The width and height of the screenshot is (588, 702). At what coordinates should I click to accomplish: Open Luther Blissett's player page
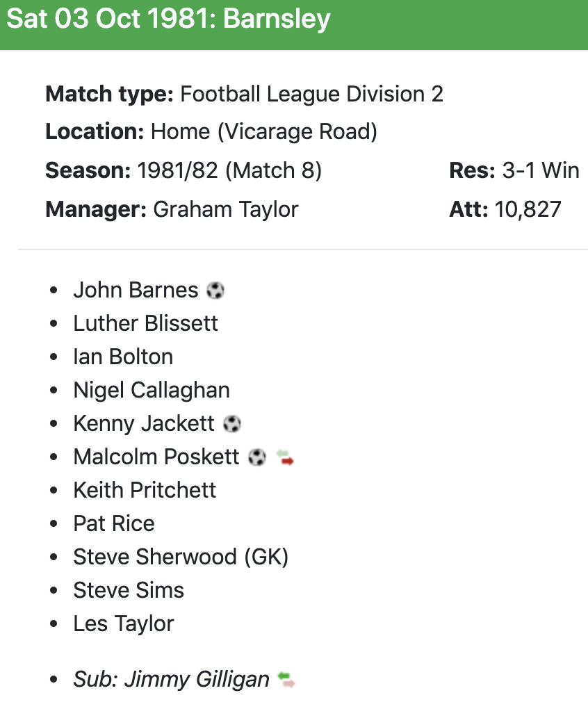pyautogui.click(x=145, y=323)
